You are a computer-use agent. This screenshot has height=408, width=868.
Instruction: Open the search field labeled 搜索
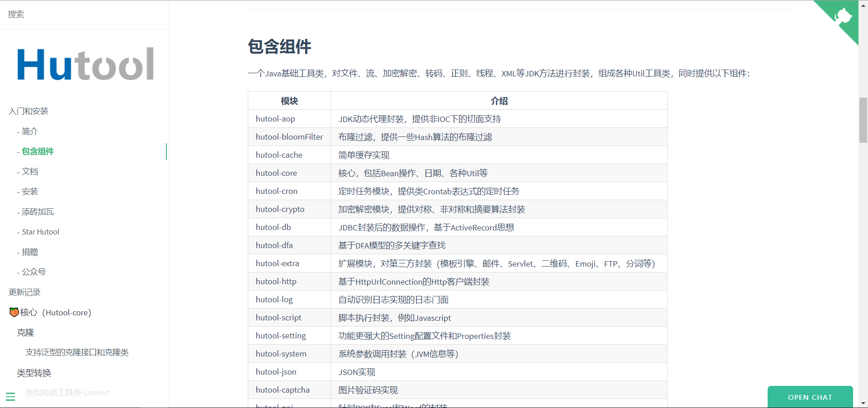[16, 14]
